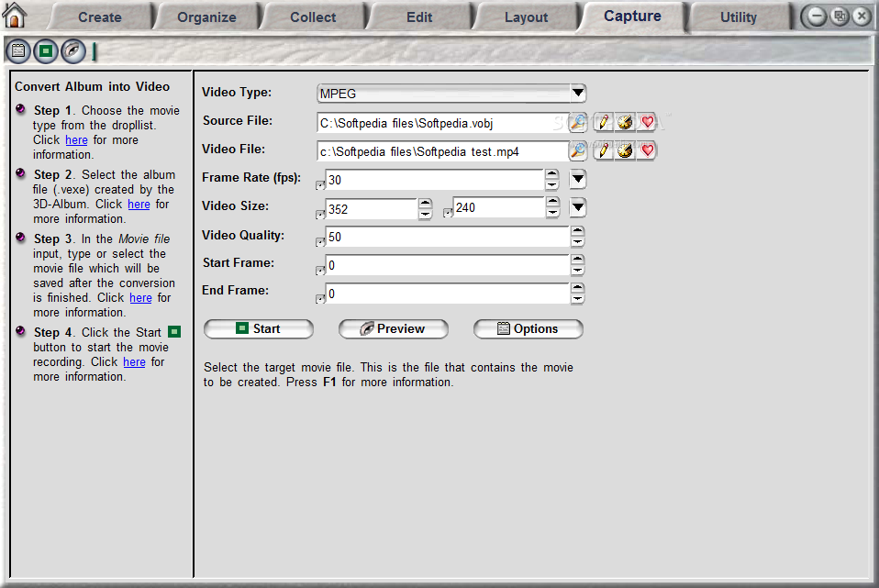
Task: Click into the Video File path field
Action: pyautogui.click(x=443, y=151)
